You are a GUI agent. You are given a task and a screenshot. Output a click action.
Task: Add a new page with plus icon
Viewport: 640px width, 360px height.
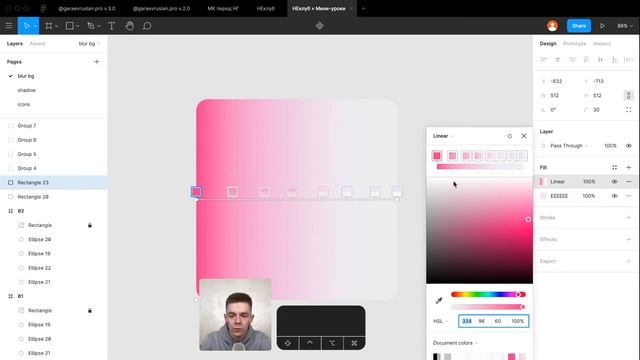coord(97,62)
